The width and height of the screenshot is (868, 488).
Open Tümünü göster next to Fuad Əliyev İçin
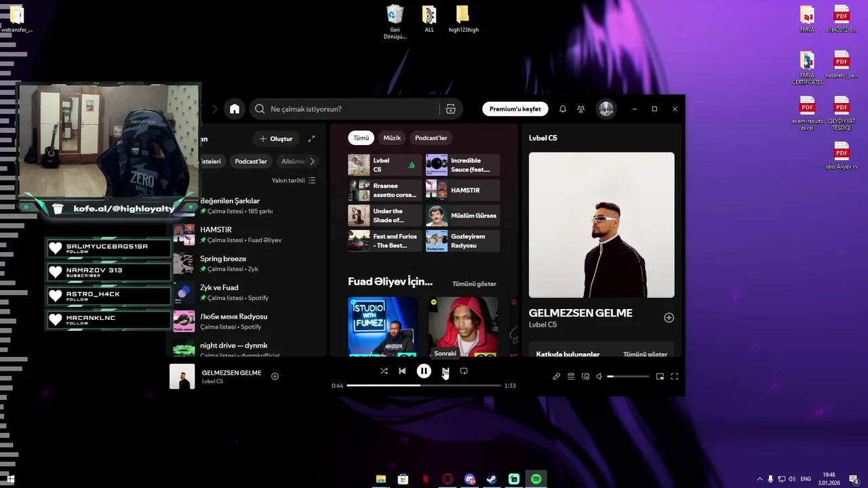[474, 283]
